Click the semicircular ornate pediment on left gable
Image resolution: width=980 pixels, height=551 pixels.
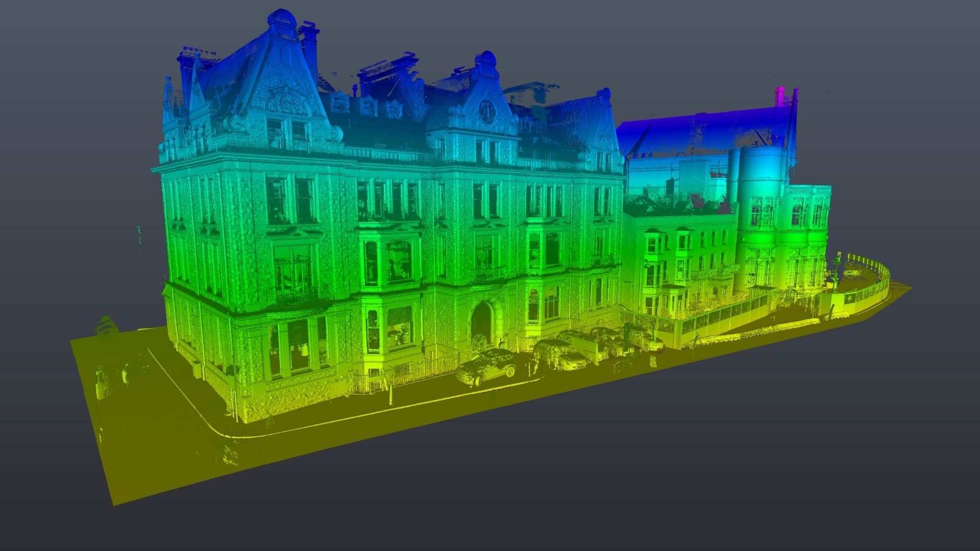(286, 102)
